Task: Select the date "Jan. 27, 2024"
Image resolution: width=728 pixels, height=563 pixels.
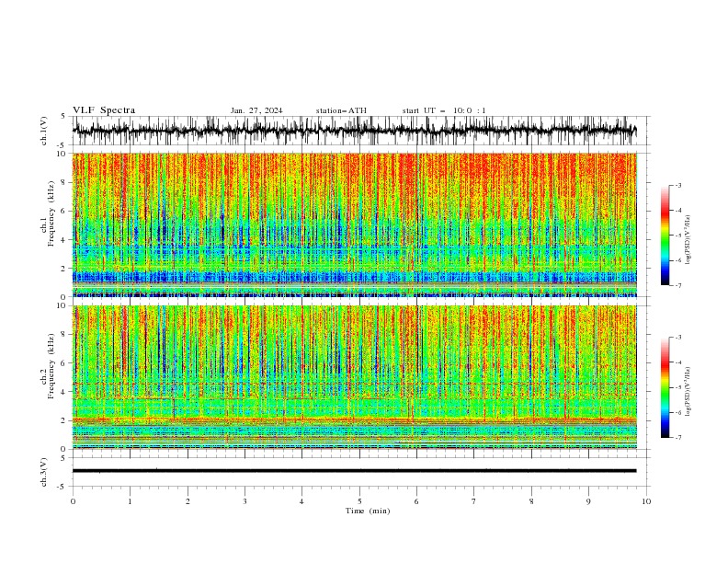Action: [x=256, y=110]
